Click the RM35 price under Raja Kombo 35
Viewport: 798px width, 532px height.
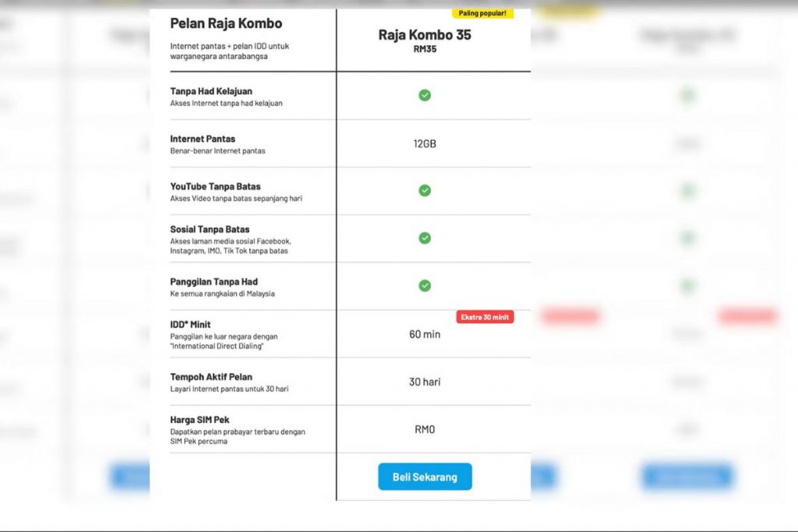(x=425, y=49)
